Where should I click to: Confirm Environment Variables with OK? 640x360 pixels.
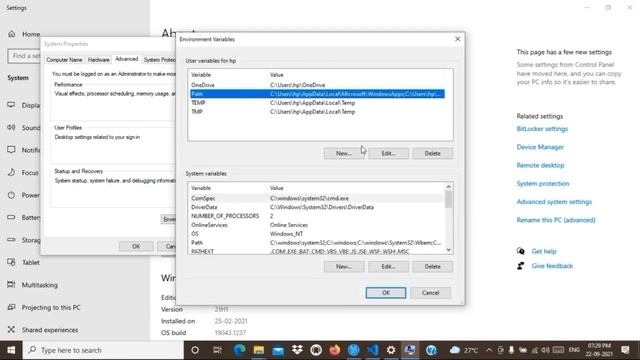coord(386,293)
